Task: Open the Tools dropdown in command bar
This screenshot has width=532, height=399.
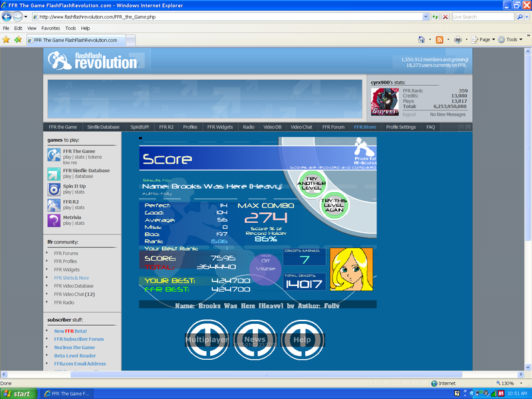Action: [511, 40]
